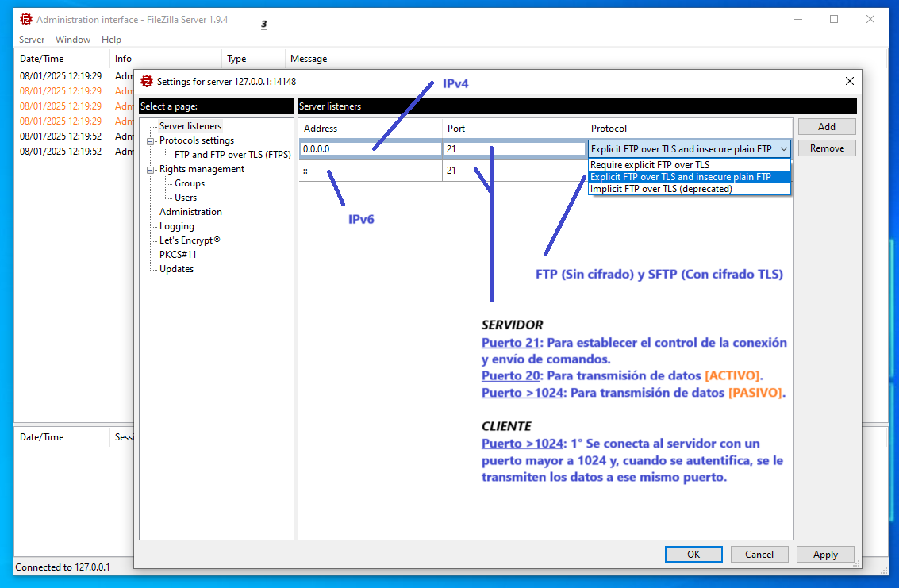Collapse the Rights management tree node
Viewport: 899px width, 588px height.
[151, 170]
